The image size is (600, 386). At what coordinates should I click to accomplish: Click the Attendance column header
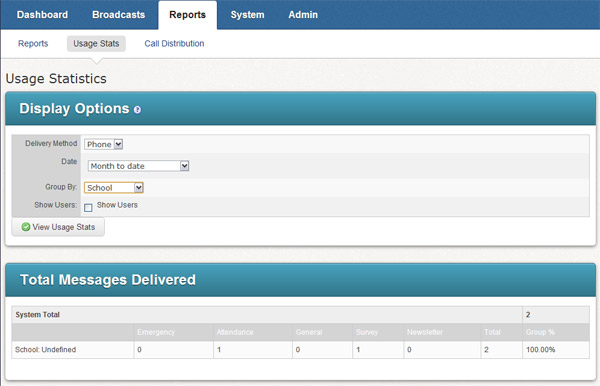pyautogui.click(x=235, y=332)
